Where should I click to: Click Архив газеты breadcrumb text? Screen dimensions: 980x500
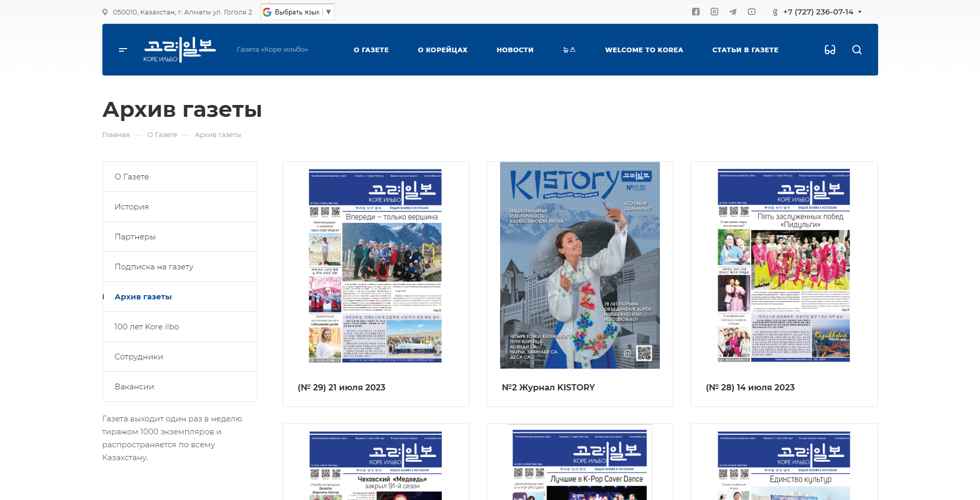coord(218,135)
